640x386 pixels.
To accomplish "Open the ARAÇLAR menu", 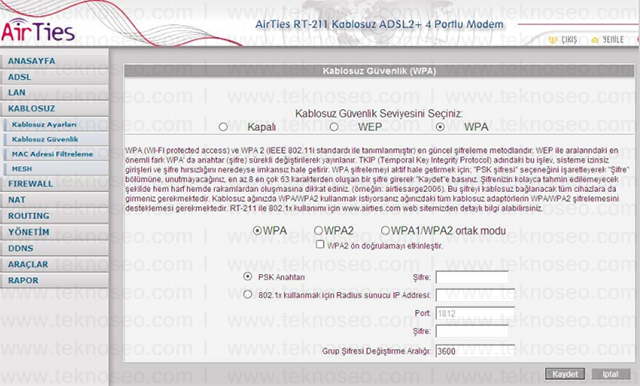I will click(54, 264).
